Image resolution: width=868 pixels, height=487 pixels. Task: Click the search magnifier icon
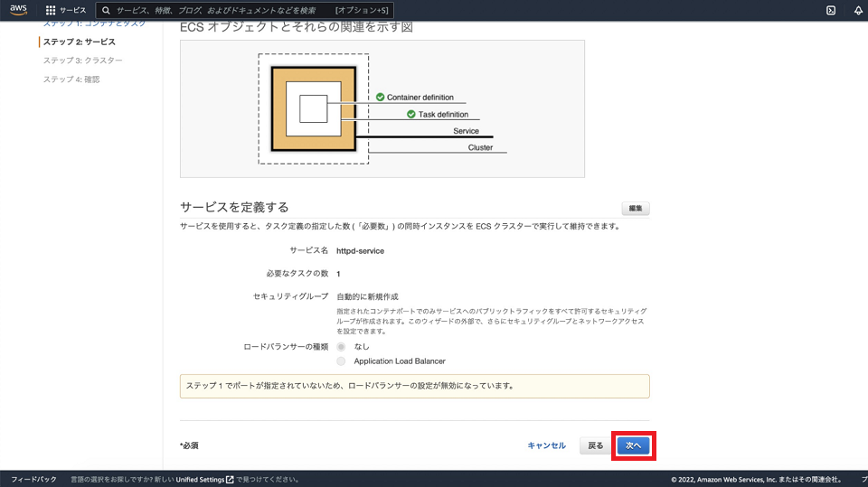tap(106, 10)
